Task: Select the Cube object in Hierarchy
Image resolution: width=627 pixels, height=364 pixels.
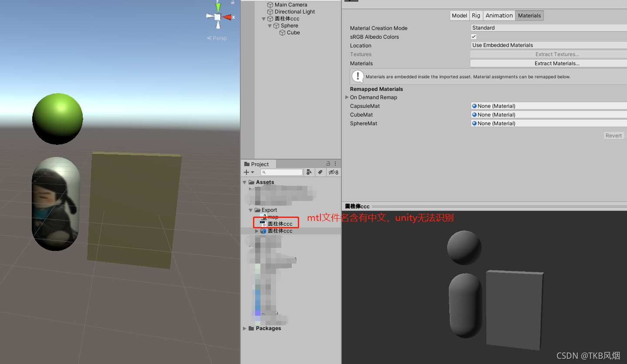Action: click(x=293, y=33)
